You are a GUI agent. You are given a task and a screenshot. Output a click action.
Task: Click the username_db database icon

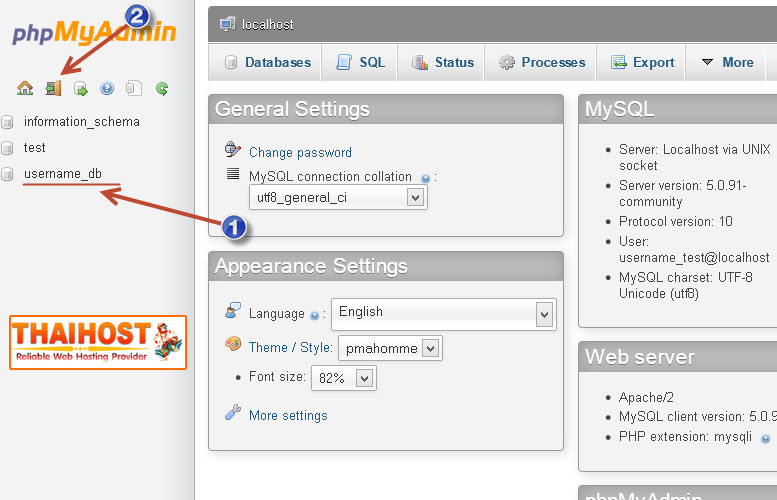click(x=7, y=174)
